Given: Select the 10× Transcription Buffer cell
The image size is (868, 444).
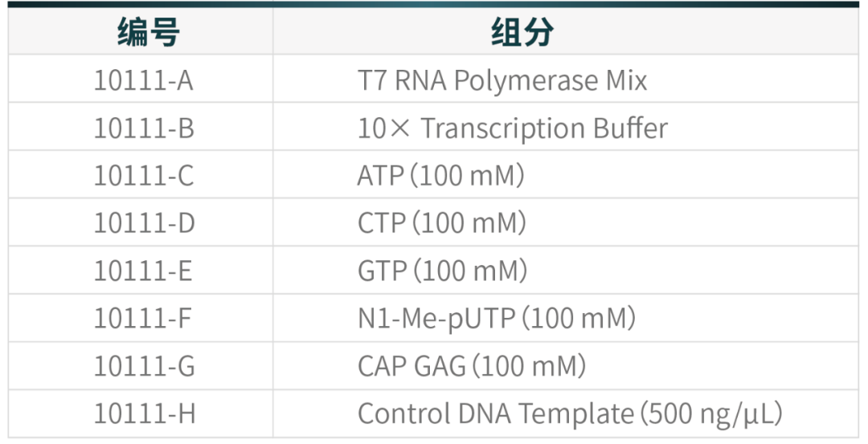Looking at the screenshot, I should tap(566, 126).
